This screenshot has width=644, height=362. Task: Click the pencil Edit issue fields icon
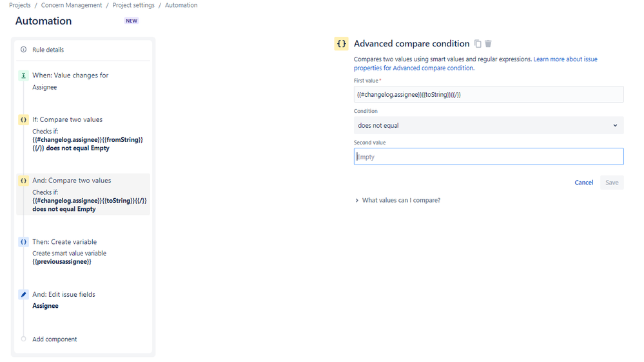pos(24,294)
